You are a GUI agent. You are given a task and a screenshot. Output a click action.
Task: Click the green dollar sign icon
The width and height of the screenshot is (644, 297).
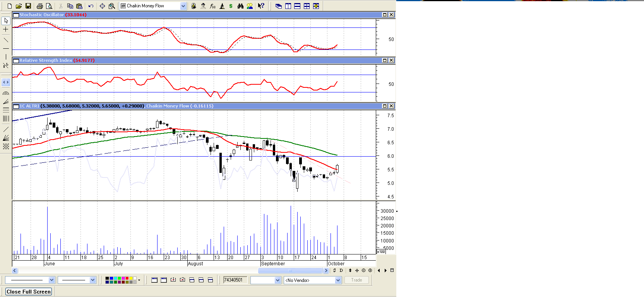point(231,6)
